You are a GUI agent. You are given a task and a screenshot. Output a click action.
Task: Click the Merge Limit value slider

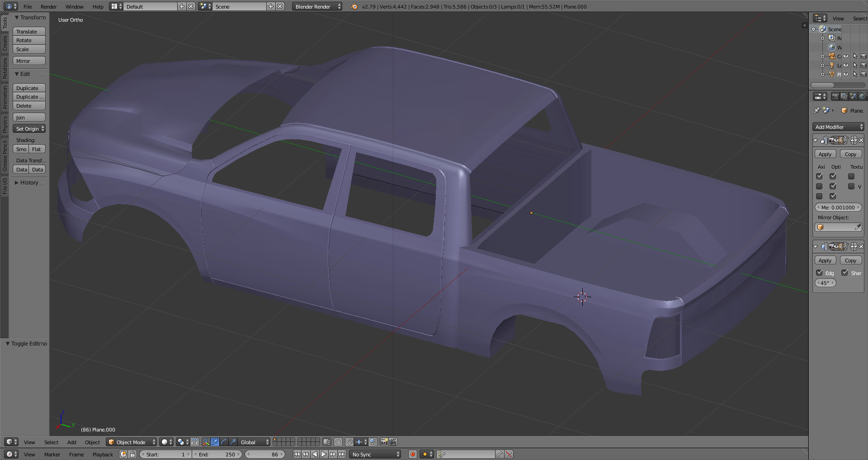tap(838, 207)
